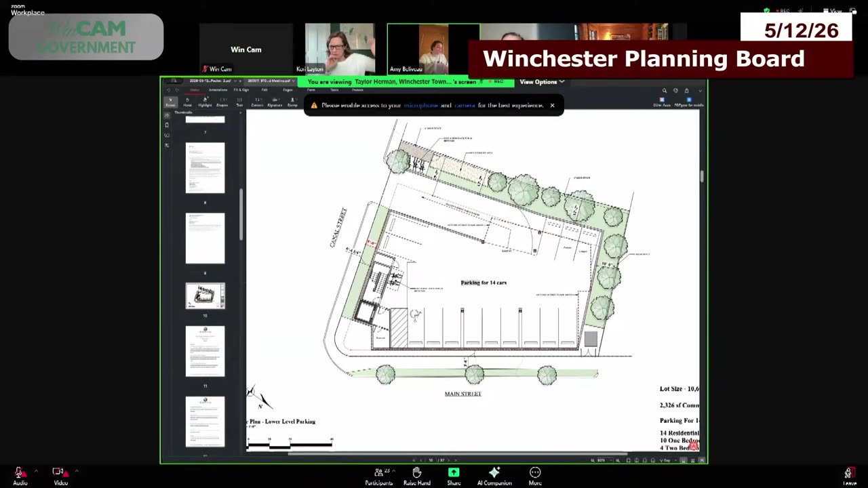Select the Hand tool in PDF toolbar
The image size is (868, 488).
coord(187,102)
